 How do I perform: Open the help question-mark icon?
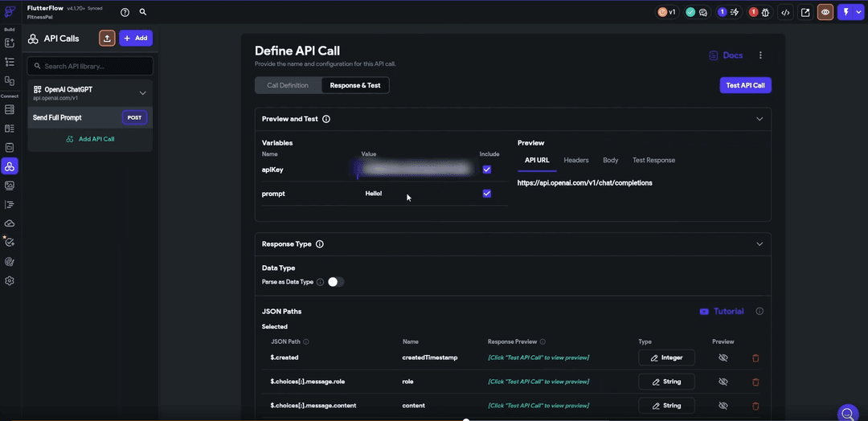coord(125,11)
